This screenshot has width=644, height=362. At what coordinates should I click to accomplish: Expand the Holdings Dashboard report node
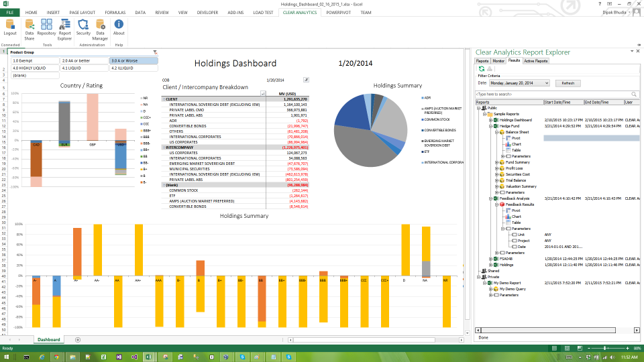pos(490,120)
